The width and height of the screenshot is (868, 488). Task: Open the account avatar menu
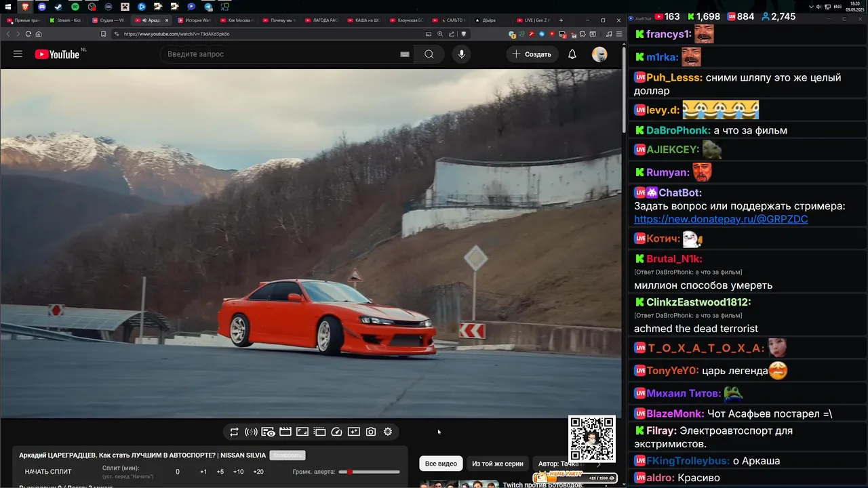pyautogui.click(x=599, y=54)
